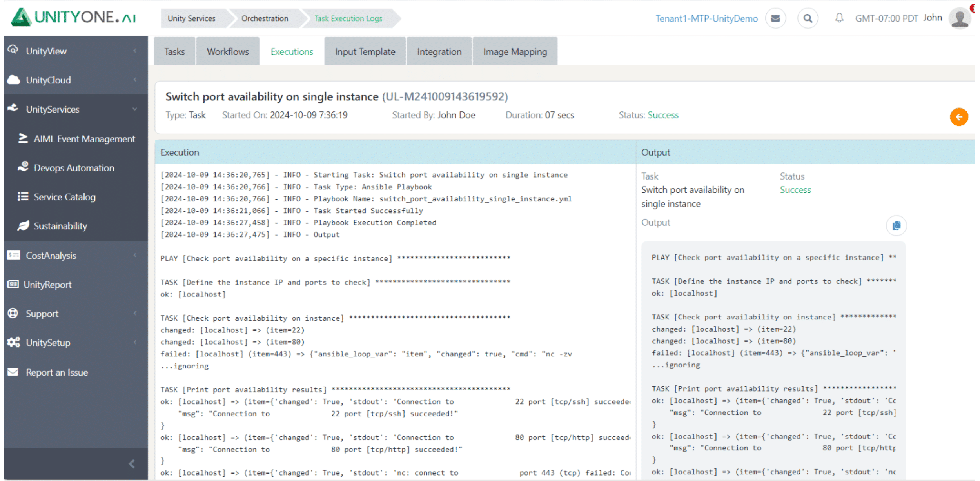Open the John user avatar menu
The image size is (980, 481).
[960, 18]
